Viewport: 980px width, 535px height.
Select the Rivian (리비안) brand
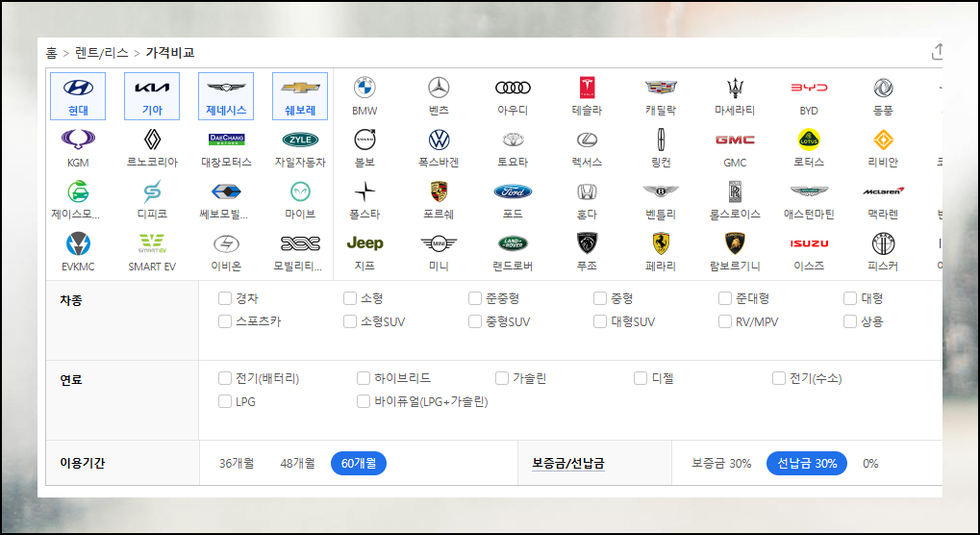883,140
